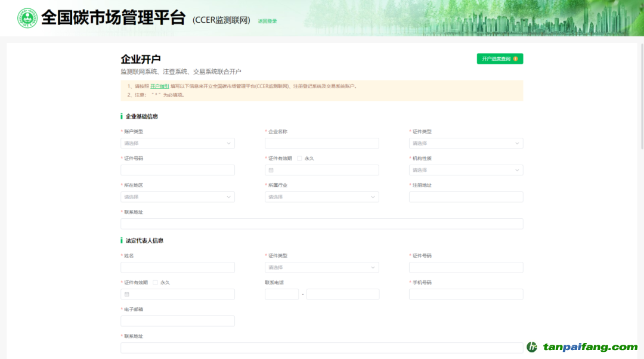Check 永久 for legal representative certificate validity
Screen dimensions: 644x359
click(154, 282)
